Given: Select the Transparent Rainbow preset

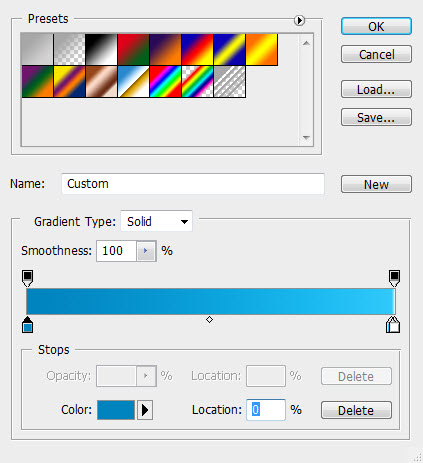Looking at the screenshot, I should coord(197,82).
